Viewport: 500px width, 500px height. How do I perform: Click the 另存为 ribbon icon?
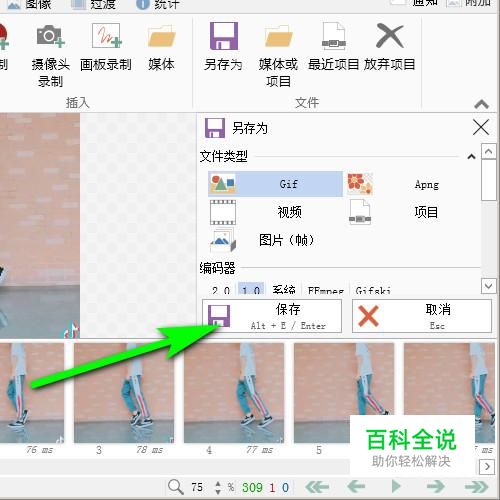pyautogui.click(x=223, y=47)
